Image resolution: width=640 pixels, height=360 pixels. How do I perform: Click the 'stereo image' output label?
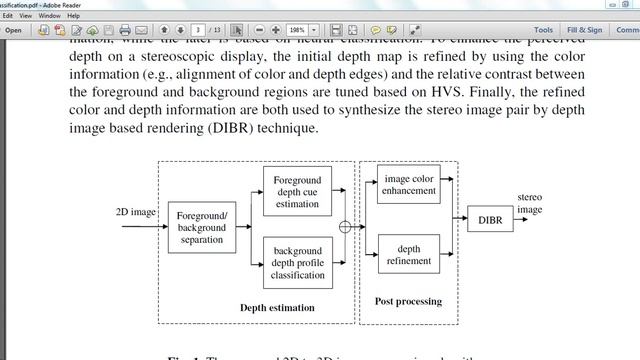coord(530,203)
